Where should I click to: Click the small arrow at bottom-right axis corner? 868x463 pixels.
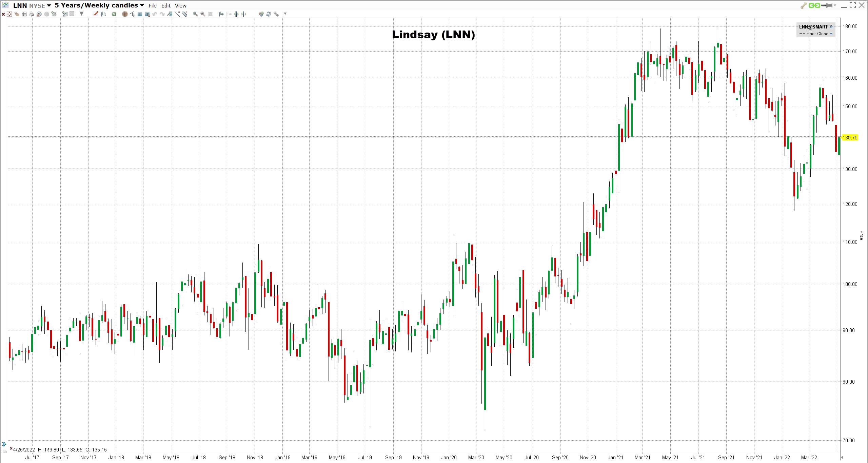tap(842, 458)
